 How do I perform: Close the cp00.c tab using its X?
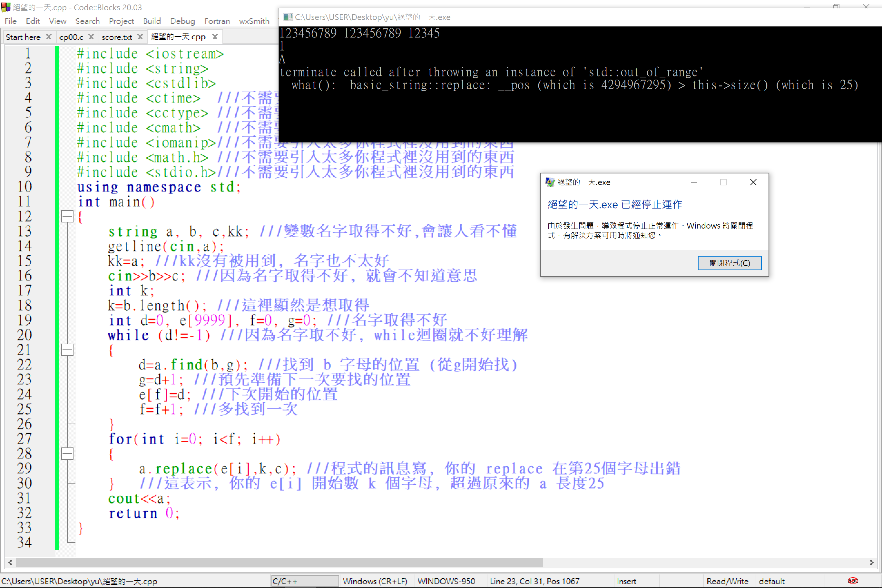pos(91,37)
